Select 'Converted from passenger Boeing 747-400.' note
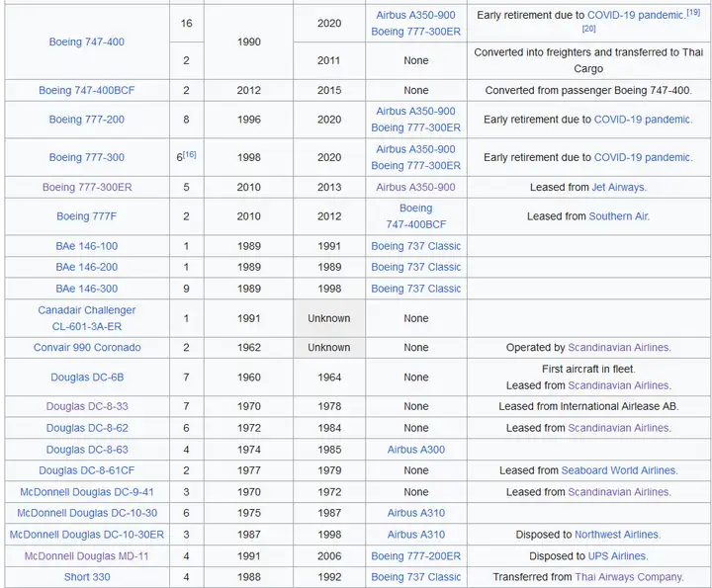Screen dimensions: 712x588 coord(589,90)
